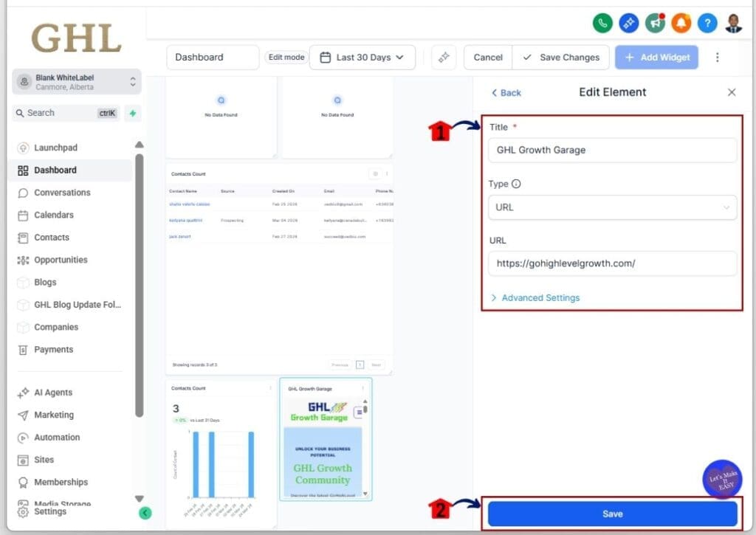Open Contacts Count chart widget options dots
756x535 pixels.
click(270, 387)
